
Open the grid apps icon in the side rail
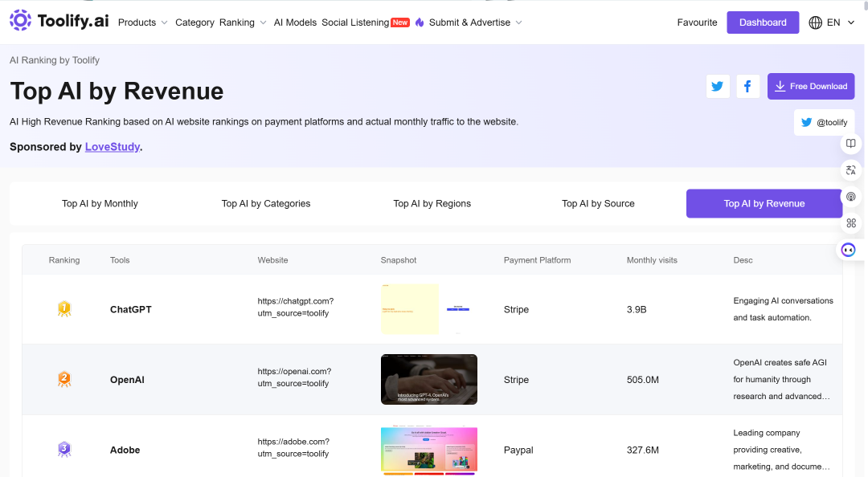[x=851, y=223]
